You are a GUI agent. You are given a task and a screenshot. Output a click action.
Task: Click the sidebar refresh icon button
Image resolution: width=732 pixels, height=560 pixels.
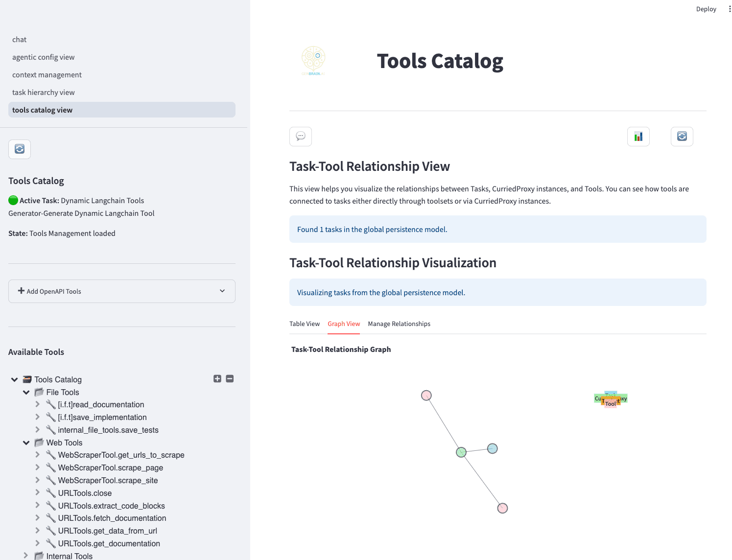(x=20, y=149)
